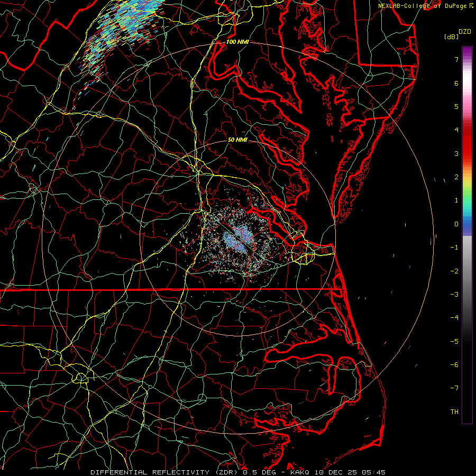Click the 3 value on the color scale
The image size is (476, 476).
pyautogui.click(x=456, y=153)
